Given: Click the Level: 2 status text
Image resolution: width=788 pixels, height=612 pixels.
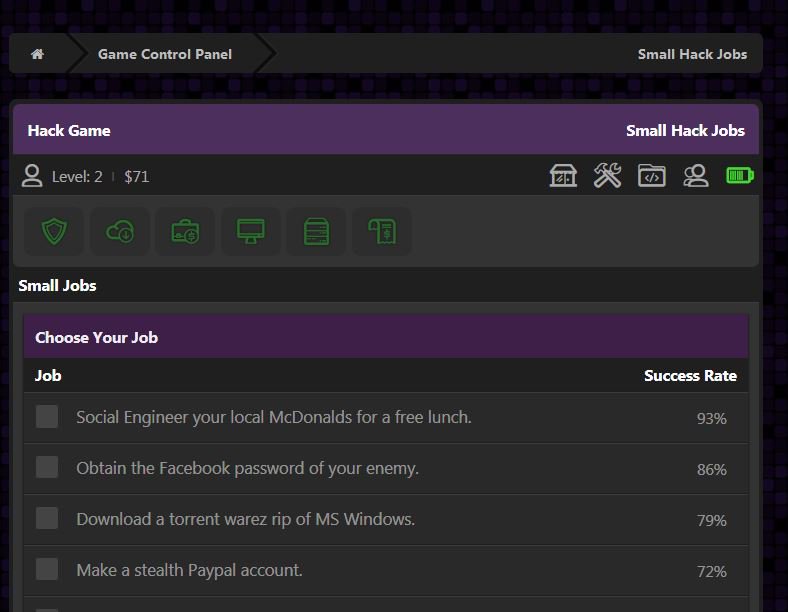Looking at the screenshot, I should tap(77, 176).
